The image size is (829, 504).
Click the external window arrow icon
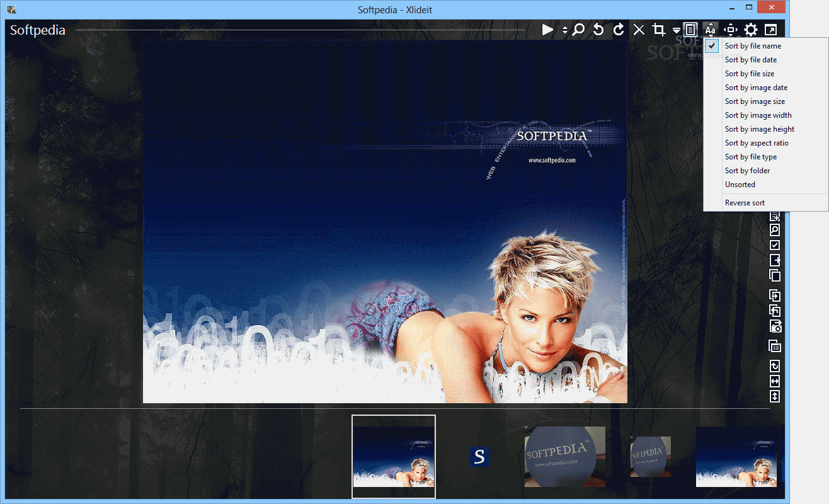pos(770,30)
